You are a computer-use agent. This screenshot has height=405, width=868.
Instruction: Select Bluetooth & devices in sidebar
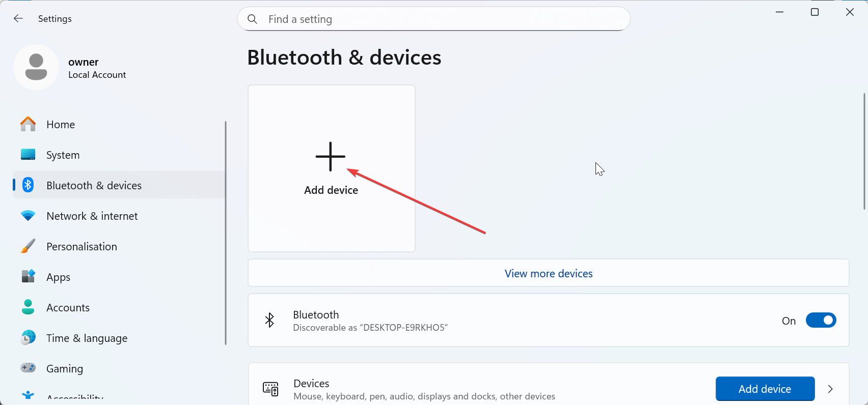click(94, 185)
